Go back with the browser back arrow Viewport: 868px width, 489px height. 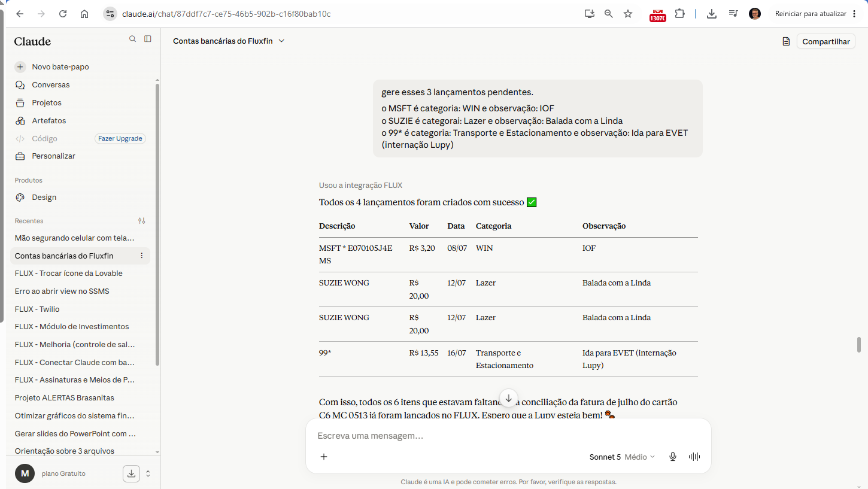[x=20, y=14]
